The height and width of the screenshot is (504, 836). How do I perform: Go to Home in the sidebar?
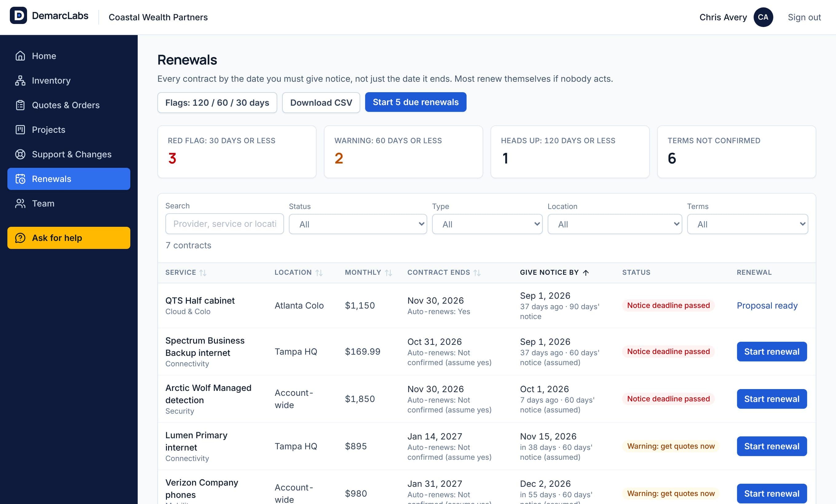click(69, 56)
